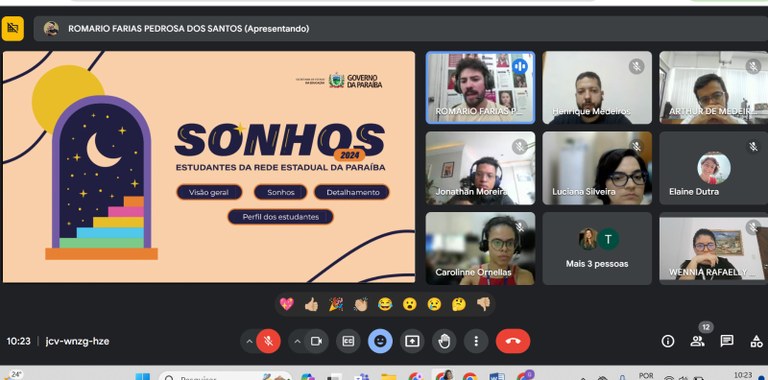Image resolution: width=768 pixels, height=380 pixels.
Task: Open the meeting details info icon
Action: click(668, 341)
